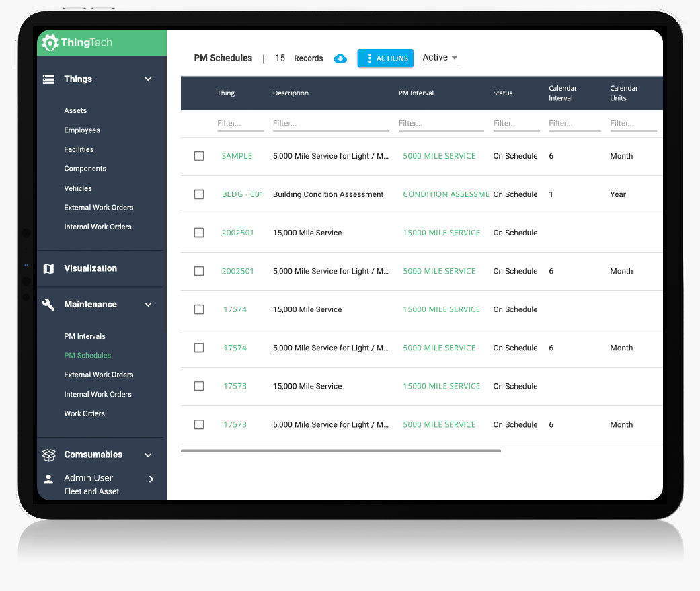The height and width of the screenshot is (591, 700).
Task: Click the blue ACTIONS button
Action: (385, 58)
